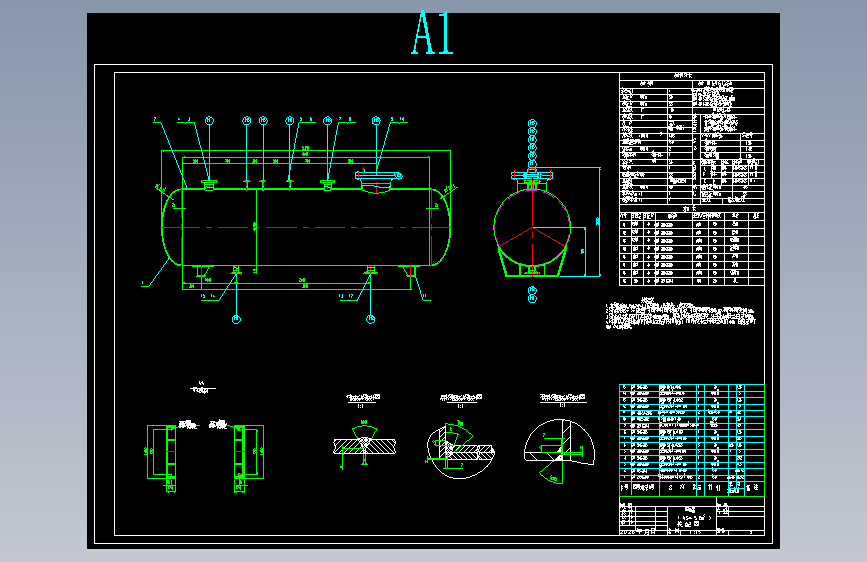Click the white technical requirements text block
This screenshot has height=562, width=867.
point(680,315)
